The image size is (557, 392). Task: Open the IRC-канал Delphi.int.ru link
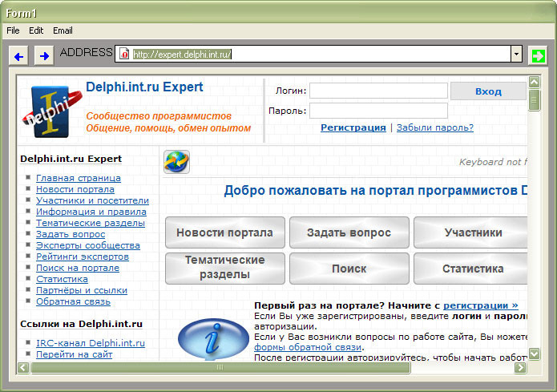(91, 343)
